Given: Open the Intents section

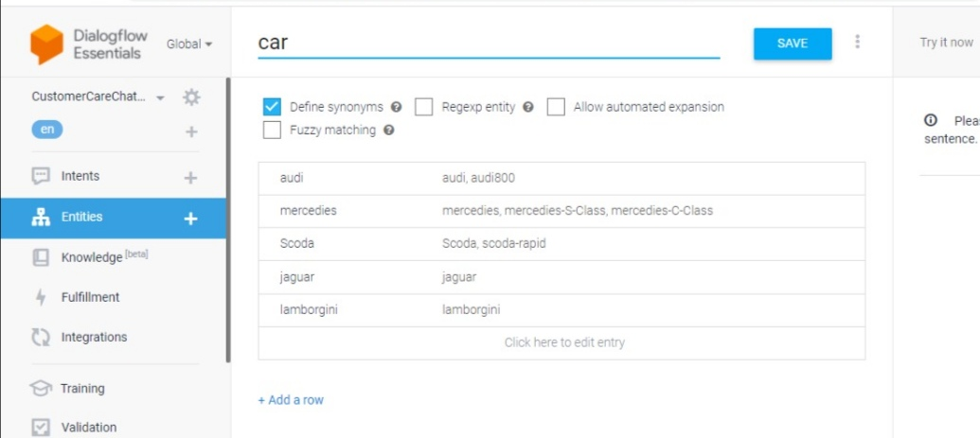Looking at the screenshot, I should [x=80, y=176].
